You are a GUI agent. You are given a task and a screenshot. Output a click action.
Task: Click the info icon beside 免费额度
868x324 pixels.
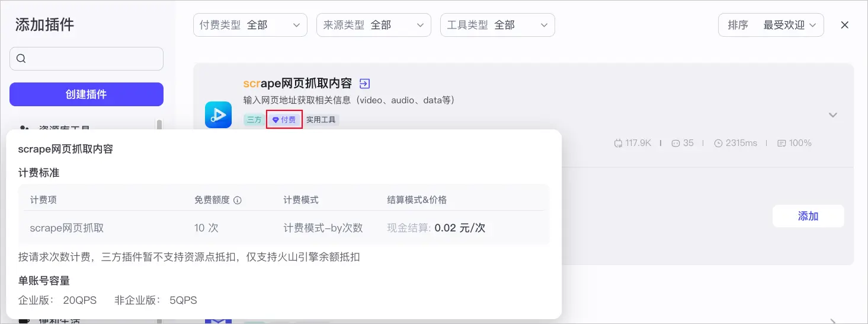tap(238, 201)
